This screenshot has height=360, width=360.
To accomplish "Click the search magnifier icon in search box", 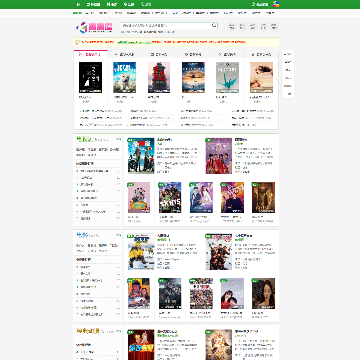I will 214,25.
